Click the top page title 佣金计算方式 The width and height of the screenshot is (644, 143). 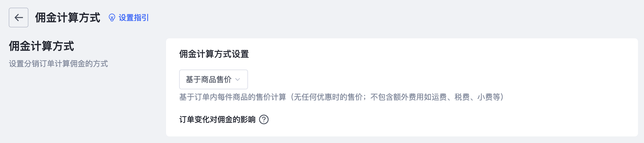point(68,18)
